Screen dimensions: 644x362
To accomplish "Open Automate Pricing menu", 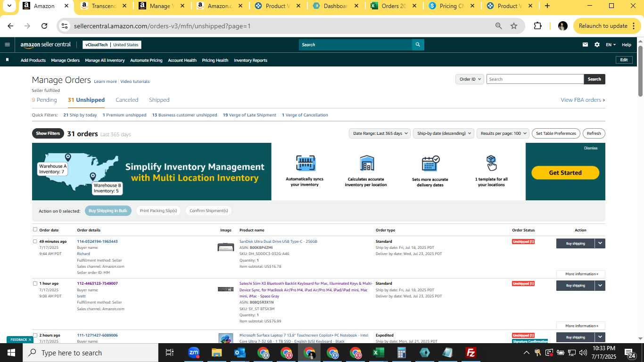I will coord(146,60).
